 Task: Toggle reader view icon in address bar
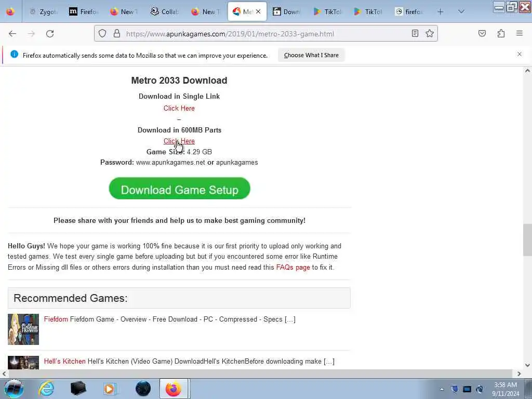tap(415, 33)
